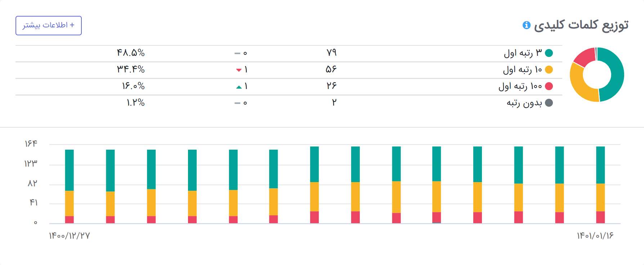The width and height of the screenshot is (644, 265).
Task: Click the yellow legend dot for top 10 rank
Action: point(549,70)
